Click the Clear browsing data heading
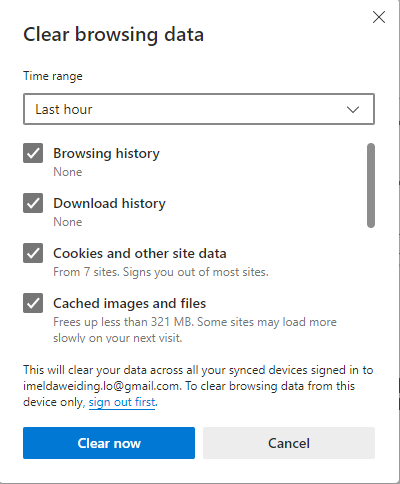Viewport: 400px width, 484px height. (113, 35)
